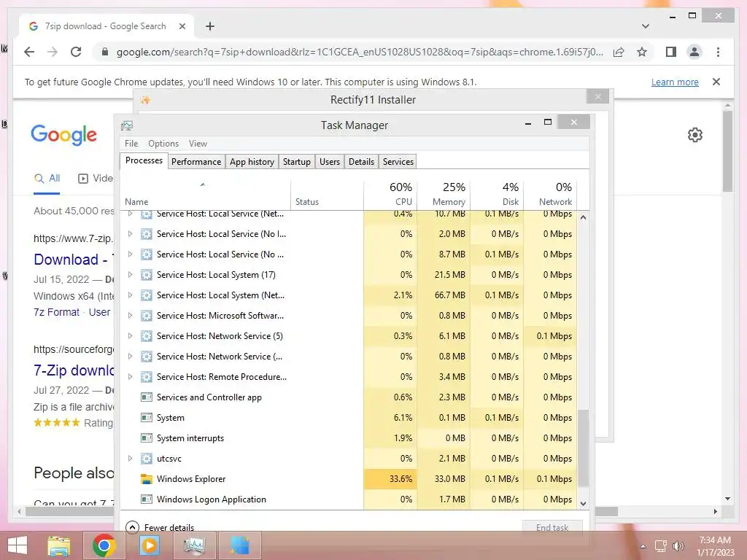Click the Windows Start button
Screen dimensions: 747x560
tap(18, 545)
